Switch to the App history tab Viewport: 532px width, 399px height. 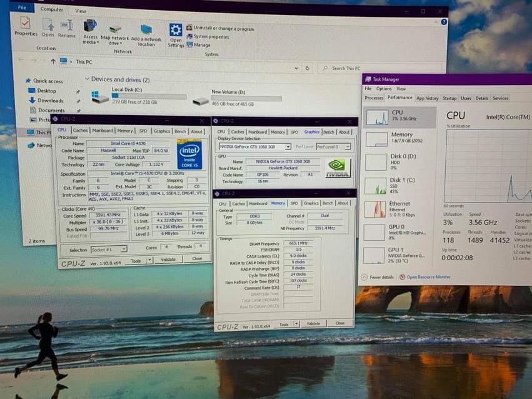(x=428, y=98)
